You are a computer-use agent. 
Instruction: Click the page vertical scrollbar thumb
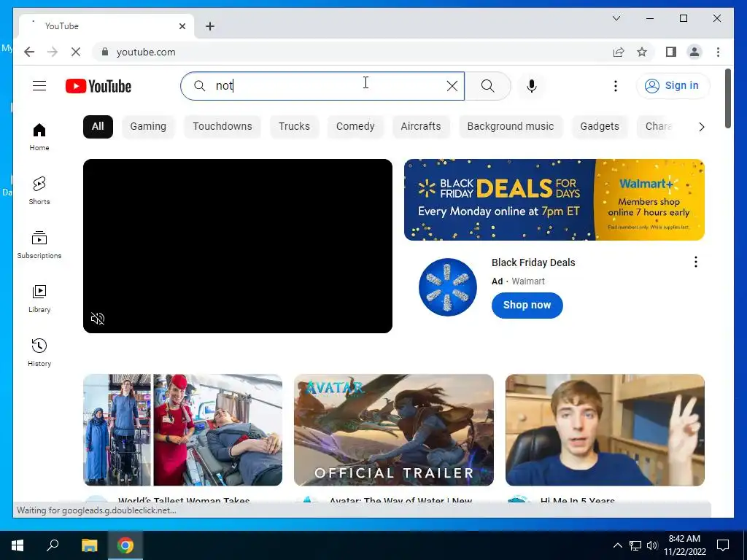(727, 98)
